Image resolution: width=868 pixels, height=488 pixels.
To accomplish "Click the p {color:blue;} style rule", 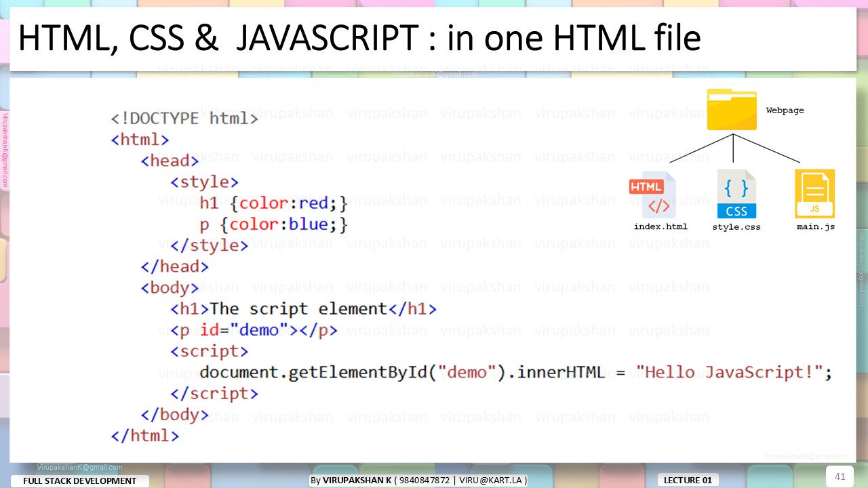I will 273,224.
